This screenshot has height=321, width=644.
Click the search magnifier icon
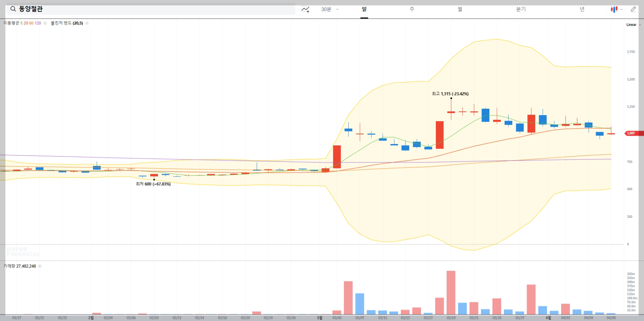coord(13,9)
